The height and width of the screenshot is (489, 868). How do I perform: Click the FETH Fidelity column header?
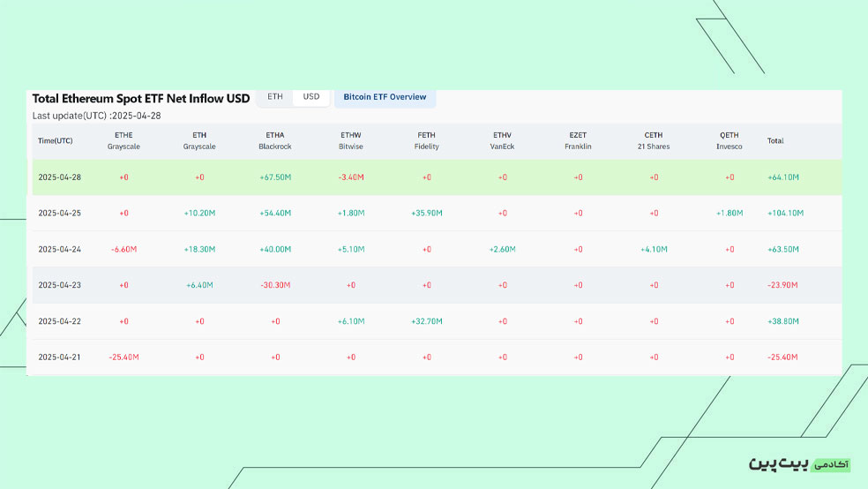pos(426,140)
